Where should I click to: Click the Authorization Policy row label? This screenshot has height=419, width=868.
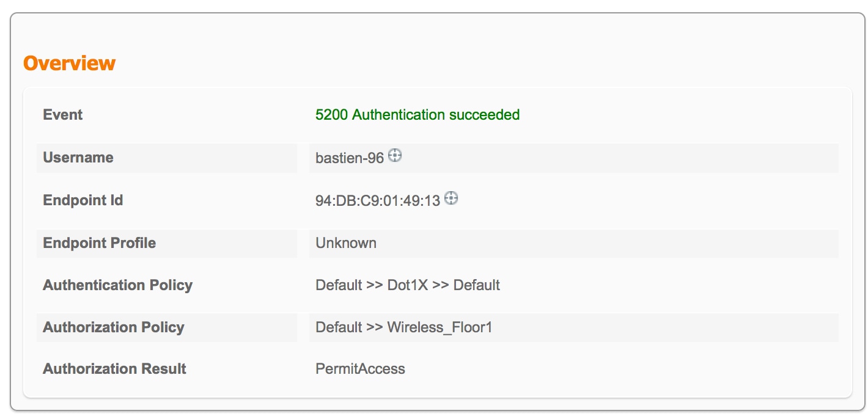point(114,327)
